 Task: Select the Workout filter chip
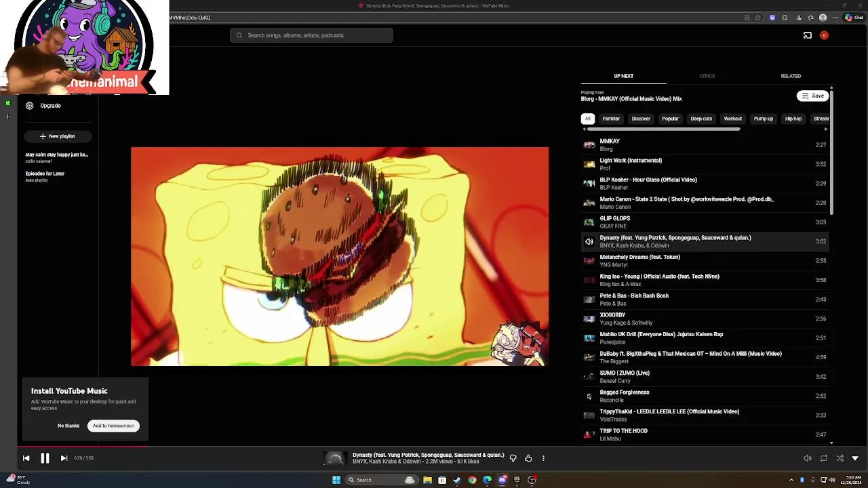(x=732, y=119)
